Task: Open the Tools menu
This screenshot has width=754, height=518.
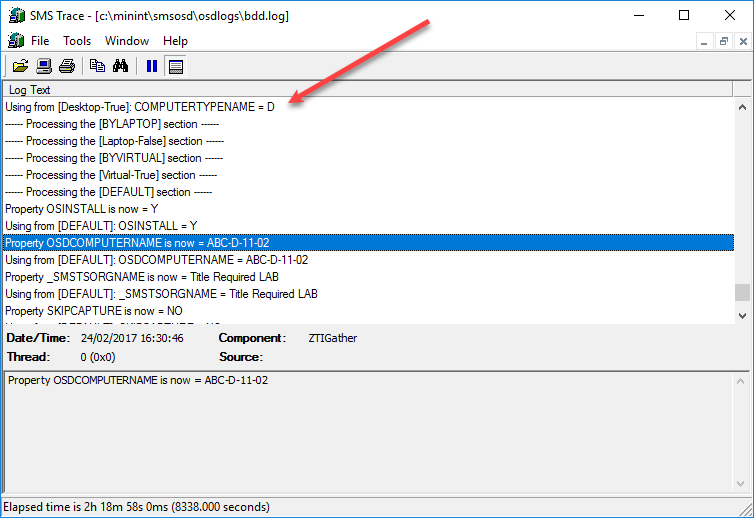Action: point(77,41)
